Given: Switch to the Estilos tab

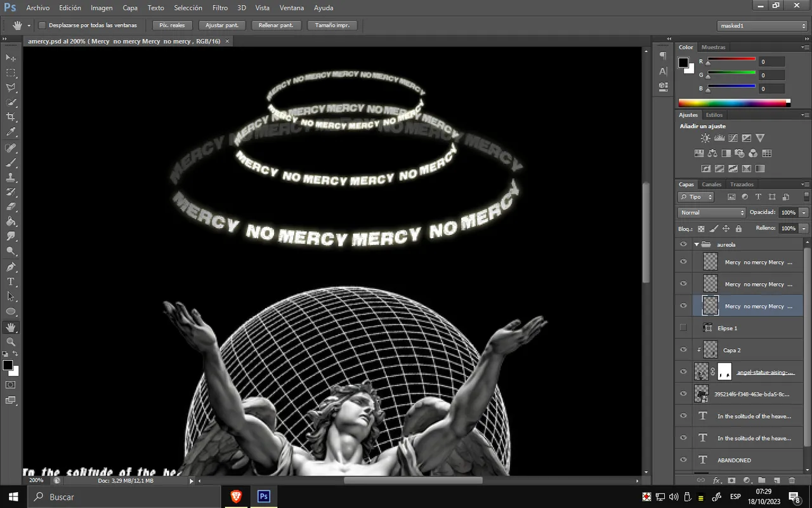Looking at the screenshot, I should [714, 115].
